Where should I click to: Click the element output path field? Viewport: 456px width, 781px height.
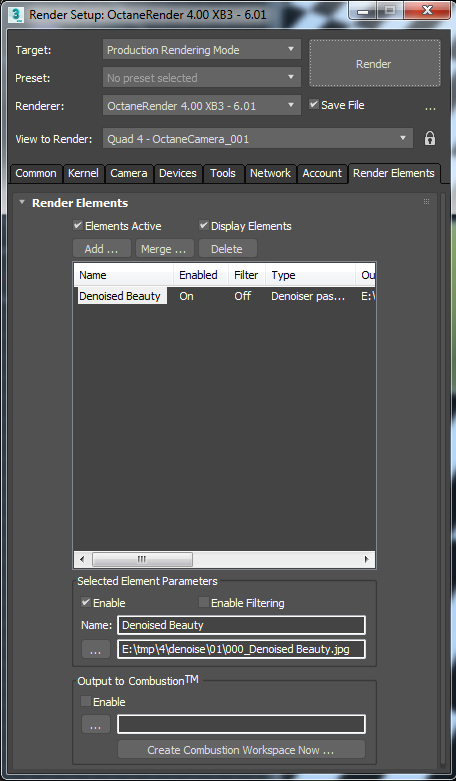click(x=241, y=649)
